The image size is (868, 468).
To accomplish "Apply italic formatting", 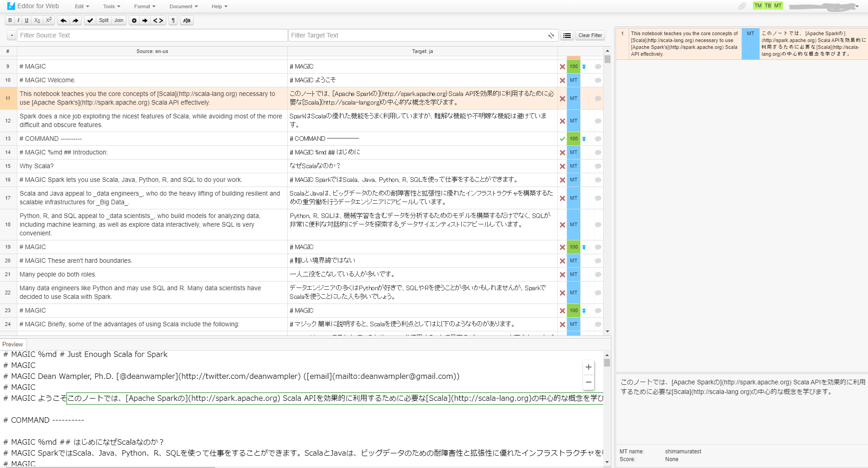I will pyautogui.click(x=18, y=21).
